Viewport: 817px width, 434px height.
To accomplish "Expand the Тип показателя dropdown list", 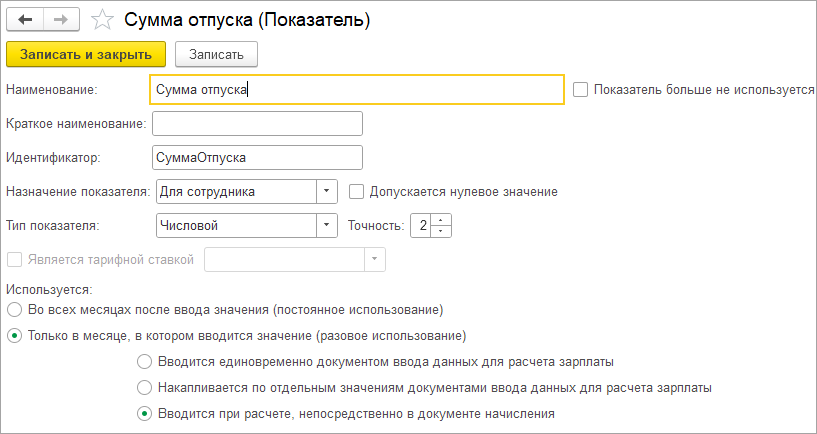I will click(x=327, y=225).
